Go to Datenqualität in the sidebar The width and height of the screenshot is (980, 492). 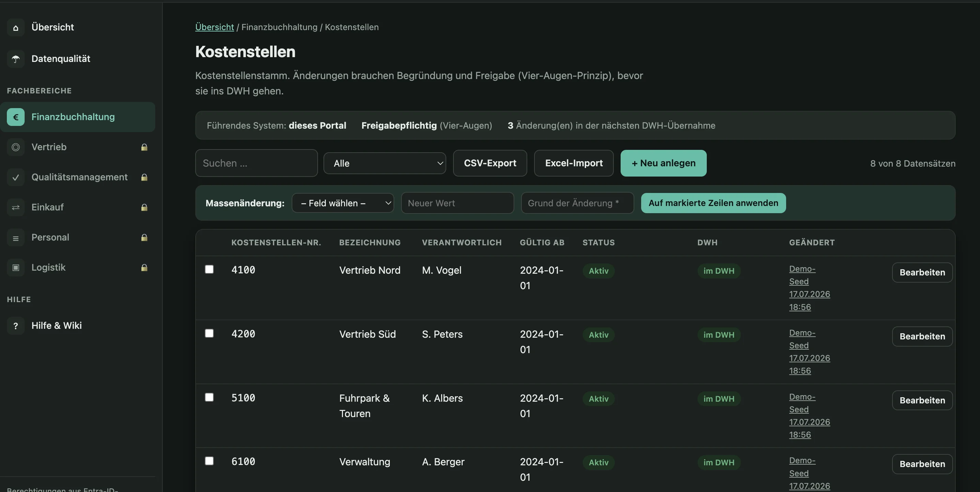click(78, 59)
